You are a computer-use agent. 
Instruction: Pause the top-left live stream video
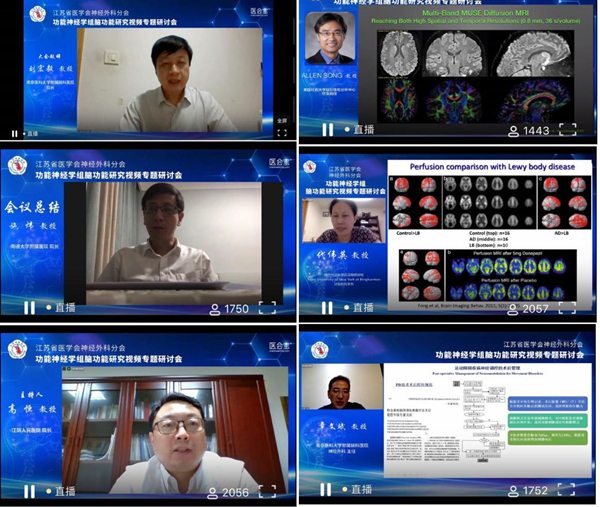14,133
